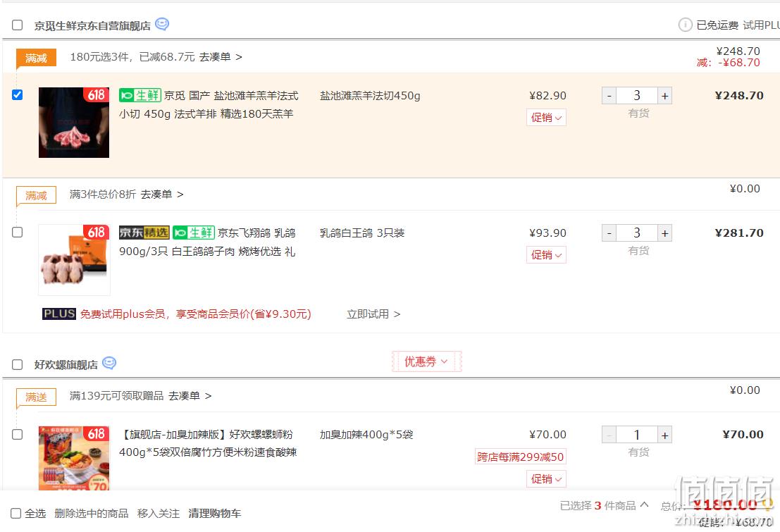Click the ¥93.90 unit price

pyautogui.click(x=547, y=233)
